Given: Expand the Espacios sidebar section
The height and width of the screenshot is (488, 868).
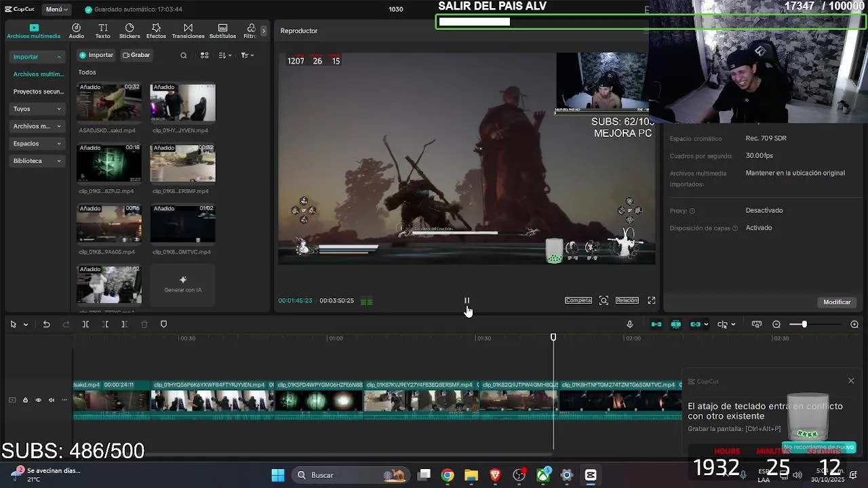Looking at the screenshot, I should pyautogui.click(x=37, y=144).
